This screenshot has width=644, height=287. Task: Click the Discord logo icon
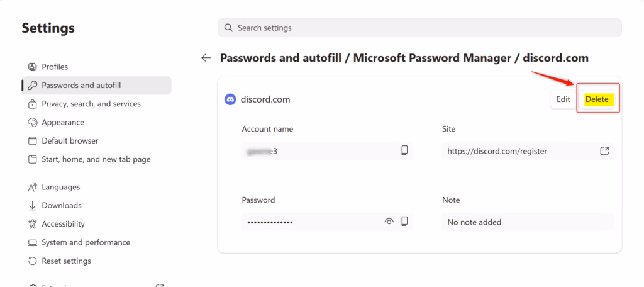(x=230, y=99)
